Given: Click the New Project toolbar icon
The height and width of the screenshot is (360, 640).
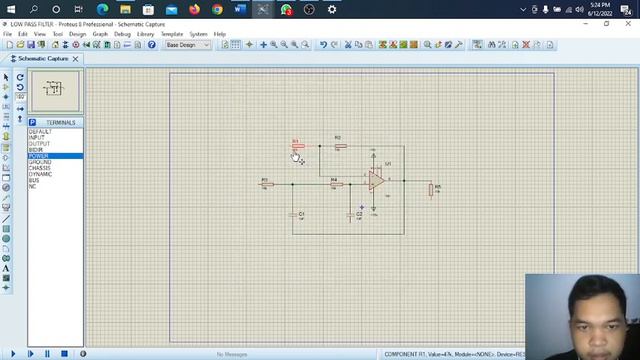Looking at the screenshot, I should point(10,45).
